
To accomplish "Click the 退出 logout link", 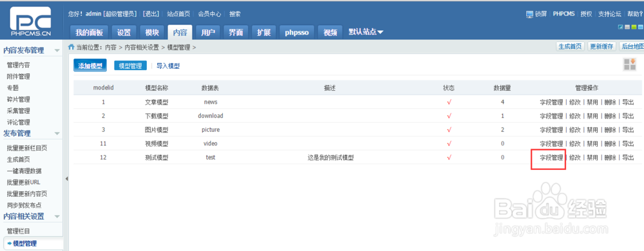I will (151, 14).
